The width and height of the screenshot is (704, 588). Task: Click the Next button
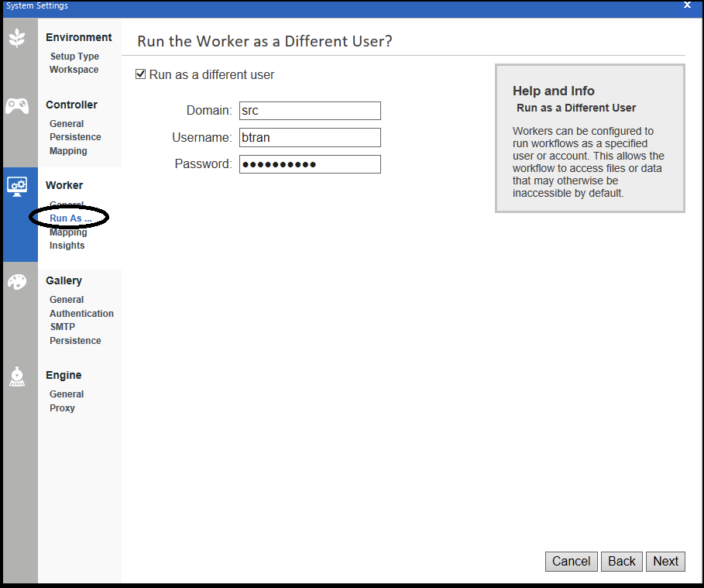point(665,561)
